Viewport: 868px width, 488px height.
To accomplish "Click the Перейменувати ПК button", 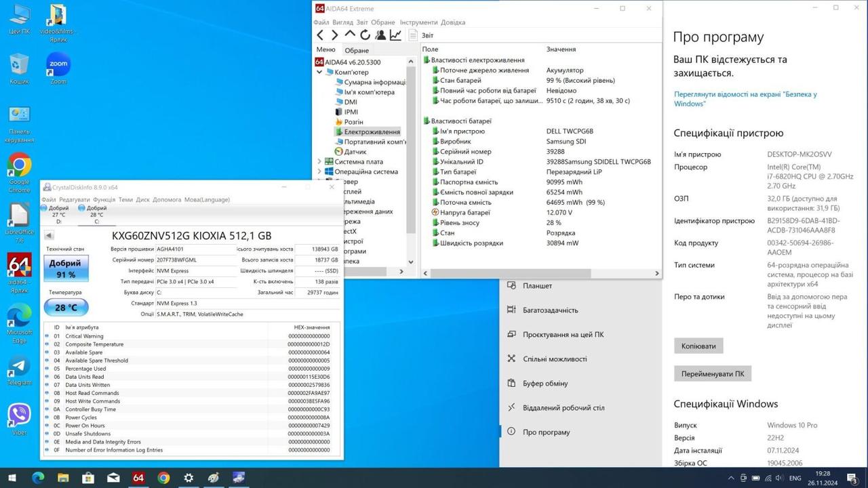I will 713,373.
